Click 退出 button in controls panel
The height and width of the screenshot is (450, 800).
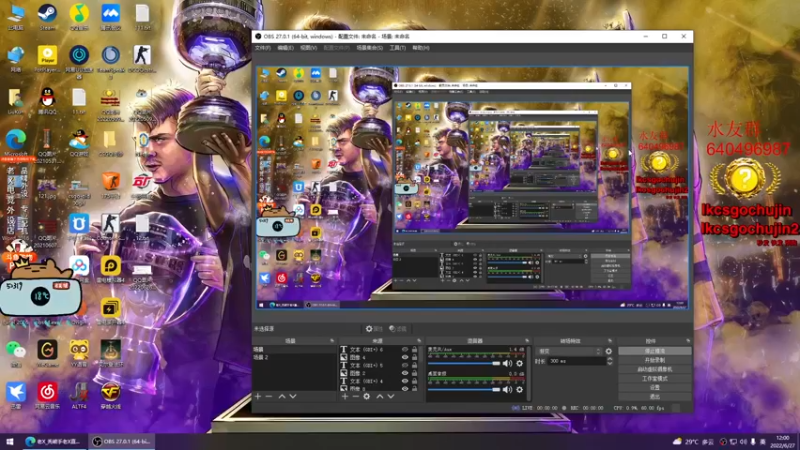pyautogui.click(x=655, y=396)
